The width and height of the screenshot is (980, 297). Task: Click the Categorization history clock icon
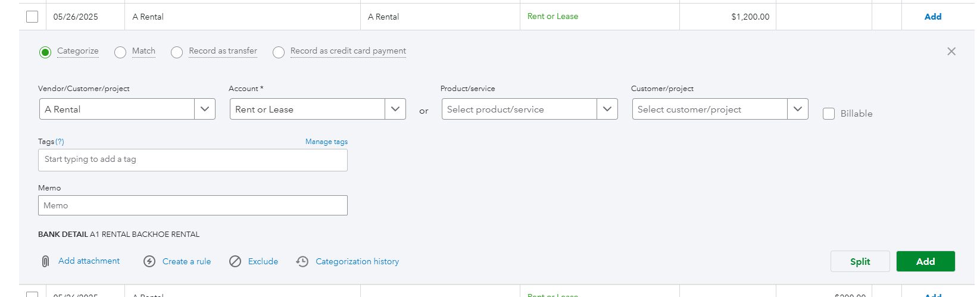click(302, 261)
